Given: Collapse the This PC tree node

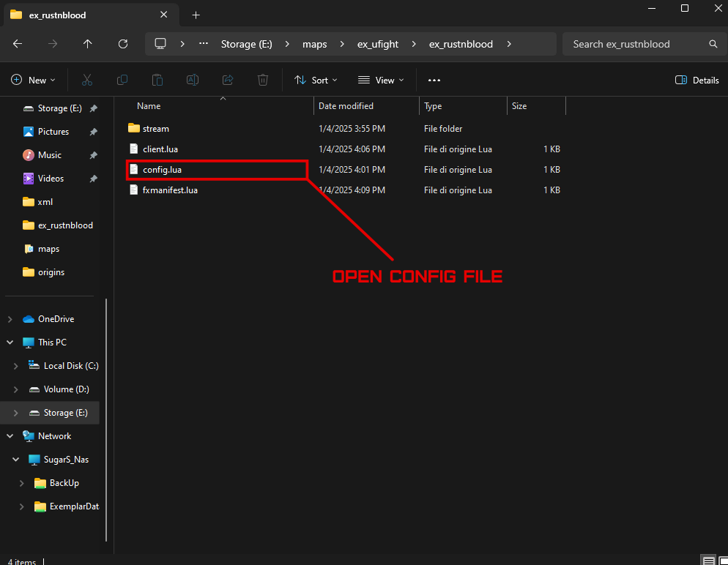Looking at the screenshot, I should (x=10, y=343).
